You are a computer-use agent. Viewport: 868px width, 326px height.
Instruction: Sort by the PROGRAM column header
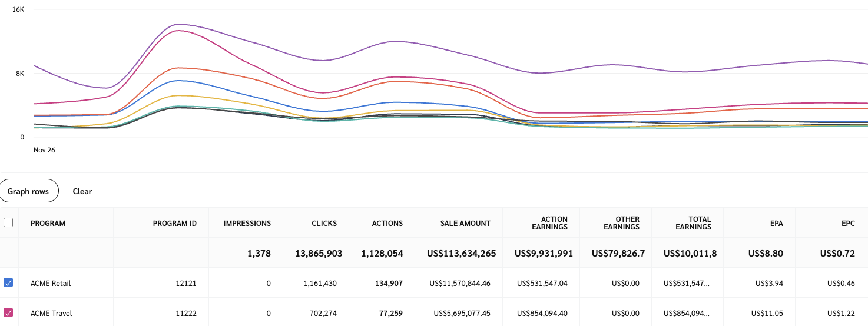click(x=48, y=223)
